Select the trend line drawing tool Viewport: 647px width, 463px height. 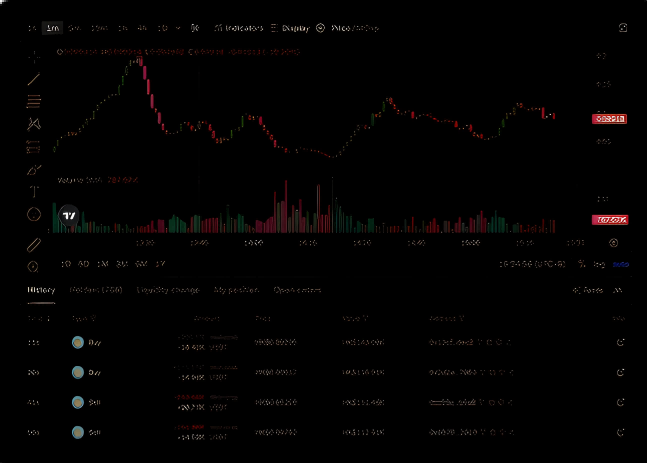click(x=33, y=78)
